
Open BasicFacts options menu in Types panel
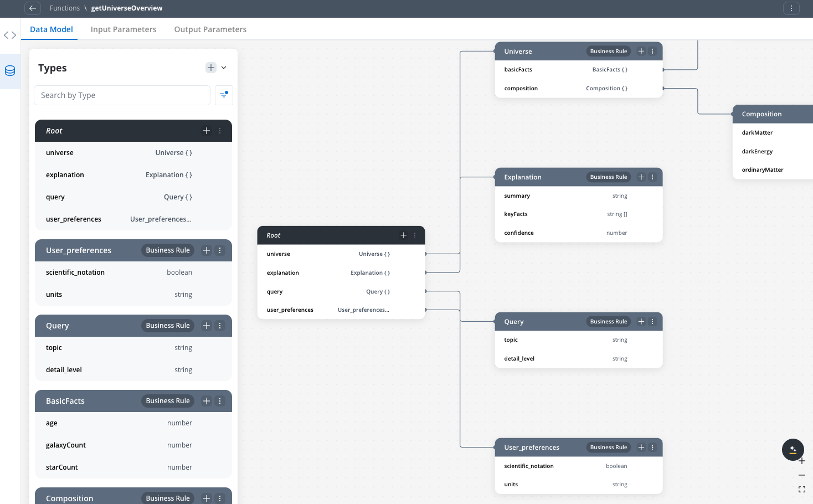tap(220, 401)
